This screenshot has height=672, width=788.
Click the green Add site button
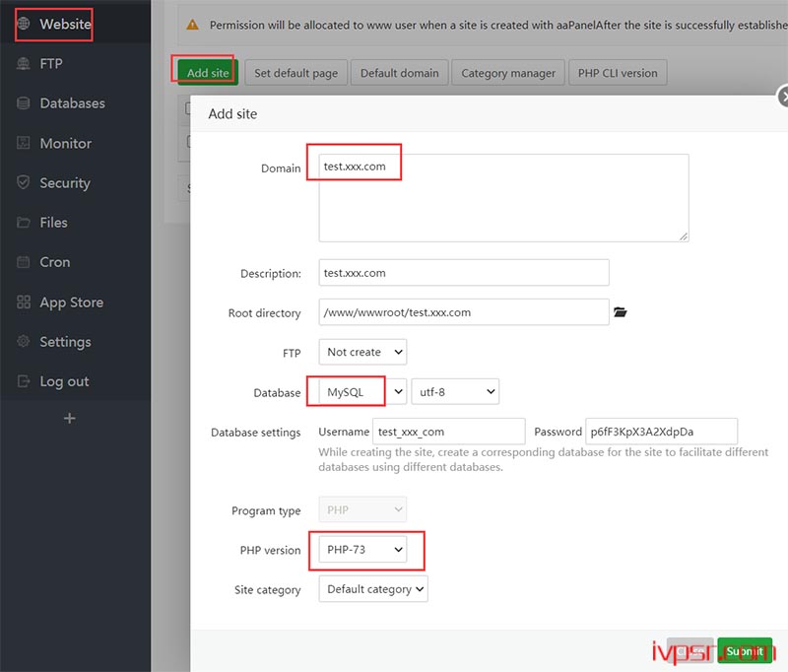[208, 72]
